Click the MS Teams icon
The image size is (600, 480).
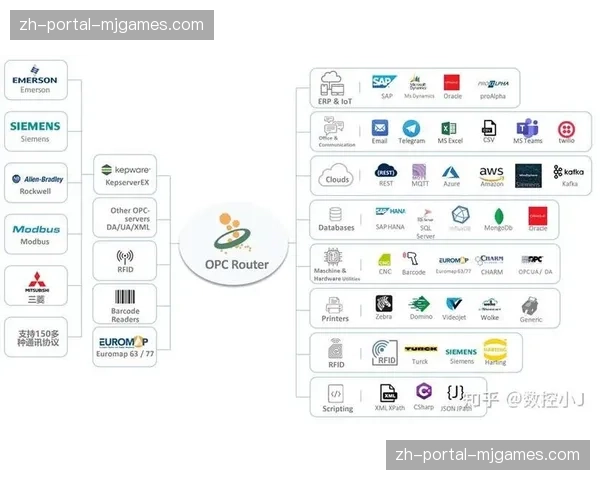[527, 129]
